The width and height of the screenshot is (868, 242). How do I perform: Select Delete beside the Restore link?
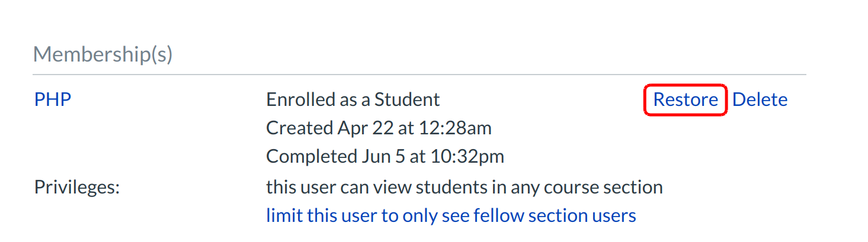(760, 99)
